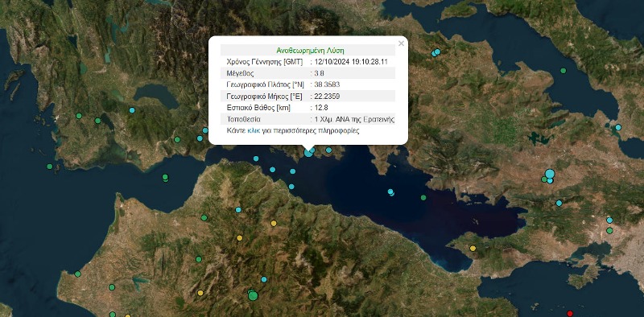Select the red earthquake marker
The image size is (644, 317).
coord(570,314)
